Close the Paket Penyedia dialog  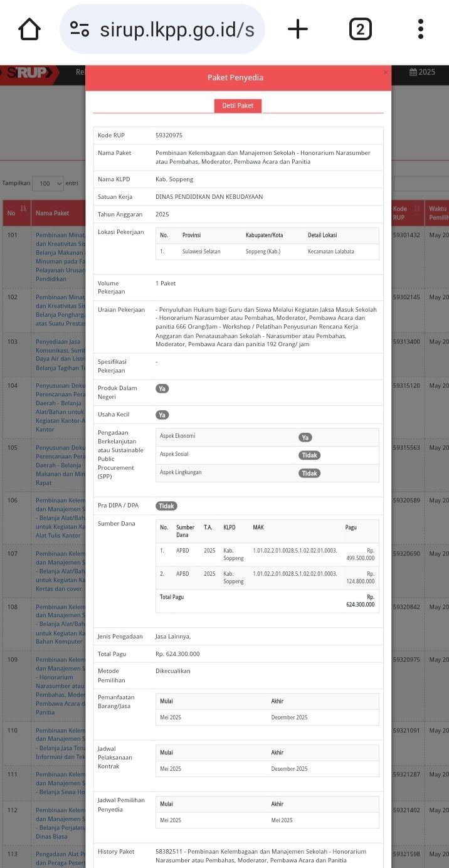point(386,73)
